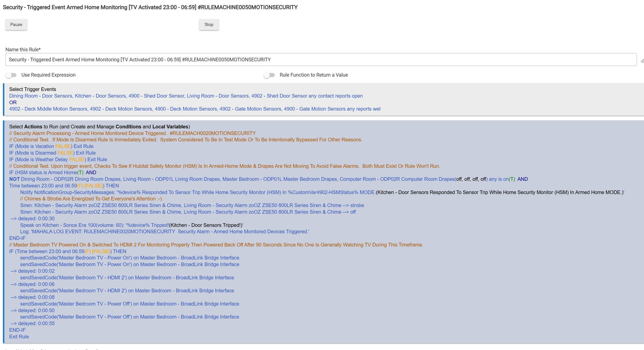Enable the Use Required Expression toggle
Screen dimensions: 644x350
click(x=11, y=75)
